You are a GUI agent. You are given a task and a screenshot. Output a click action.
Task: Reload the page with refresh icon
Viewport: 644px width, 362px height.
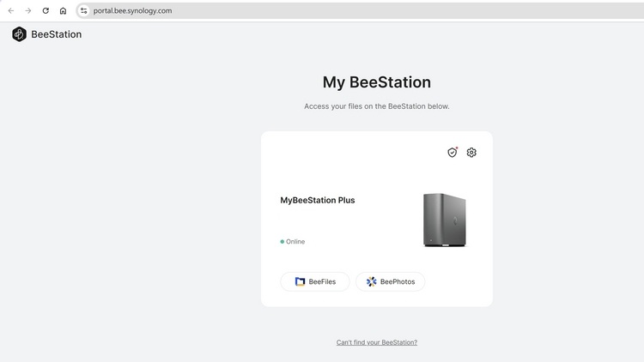[x=46, y=10]
